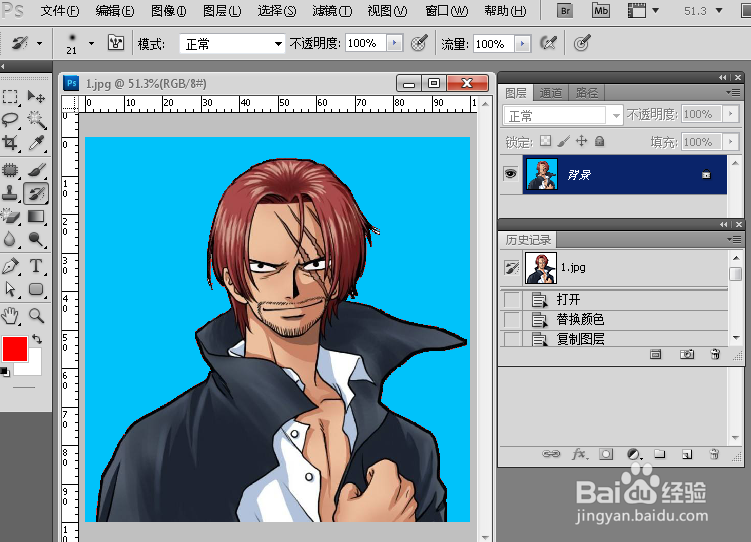751x542 pixels.
Task: Select the Gradient tool
Action: tap(36, 216)
